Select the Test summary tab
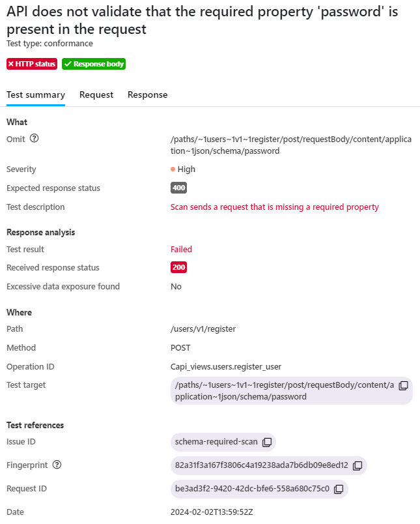Viewport: 420px width, 524px height. tap(36, 95)
